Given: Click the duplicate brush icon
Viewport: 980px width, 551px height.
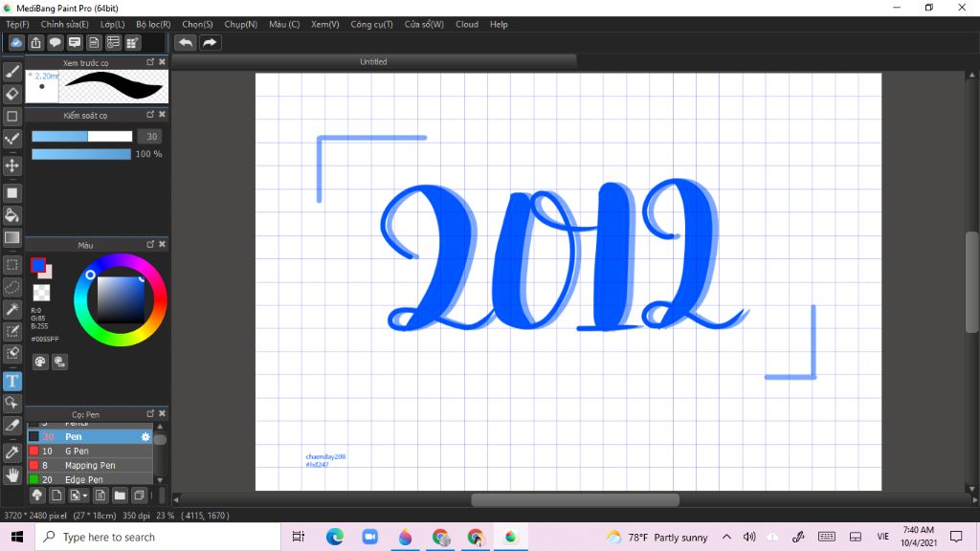Looking at the screenshot, I should (139, 496).
